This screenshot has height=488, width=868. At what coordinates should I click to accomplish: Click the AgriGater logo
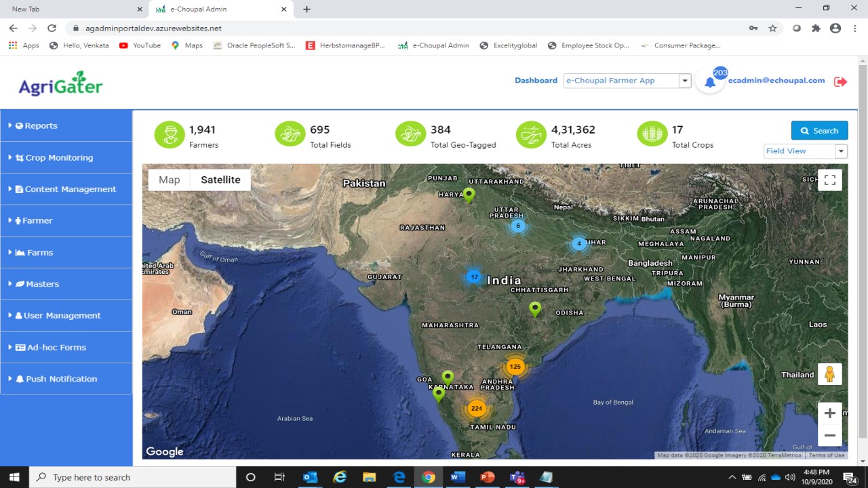(x=60, y=83)
